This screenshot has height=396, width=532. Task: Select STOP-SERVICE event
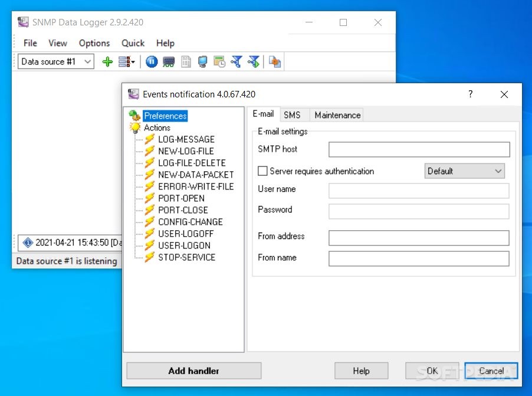click(x=187, y=257)
